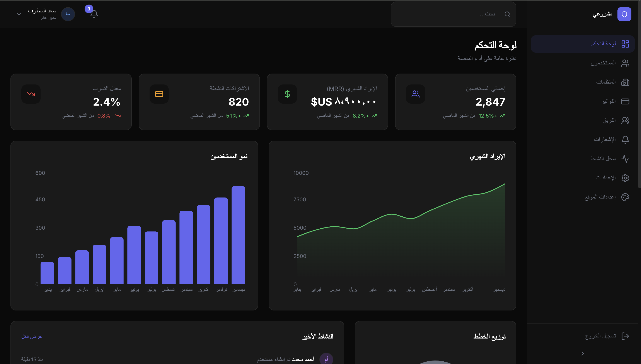641x364 pixels.
Task: Open the سعد السطوف account menu
Action: pos(42,14)
